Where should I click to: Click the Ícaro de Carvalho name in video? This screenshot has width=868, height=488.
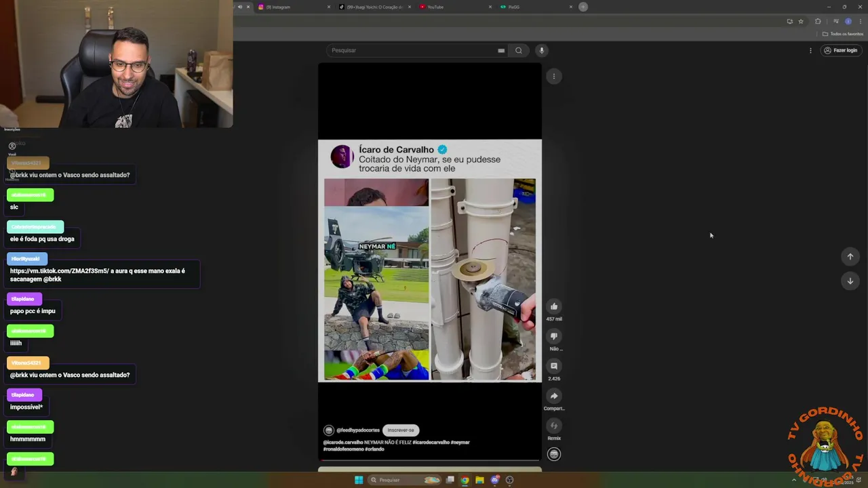click(x=396, y=150)
